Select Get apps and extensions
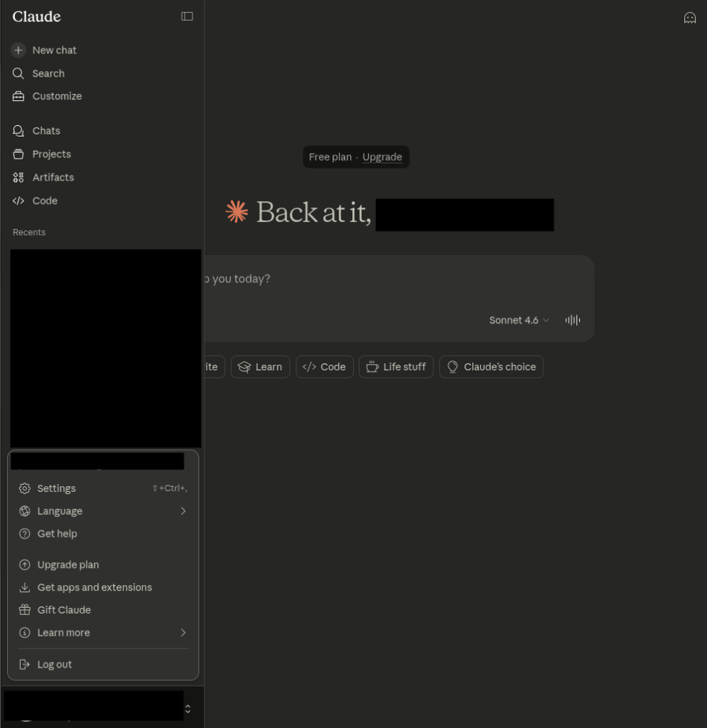 [x=103, y=588]
